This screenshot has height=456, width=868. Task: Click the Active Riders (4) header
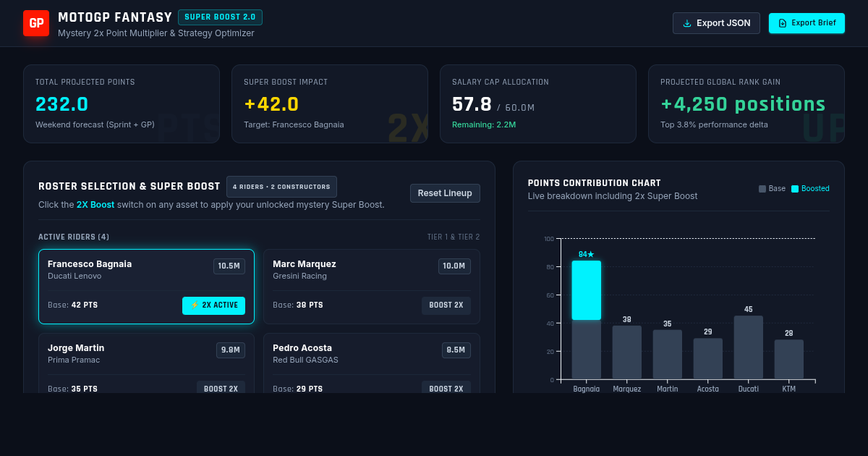(x=74, y=237)
